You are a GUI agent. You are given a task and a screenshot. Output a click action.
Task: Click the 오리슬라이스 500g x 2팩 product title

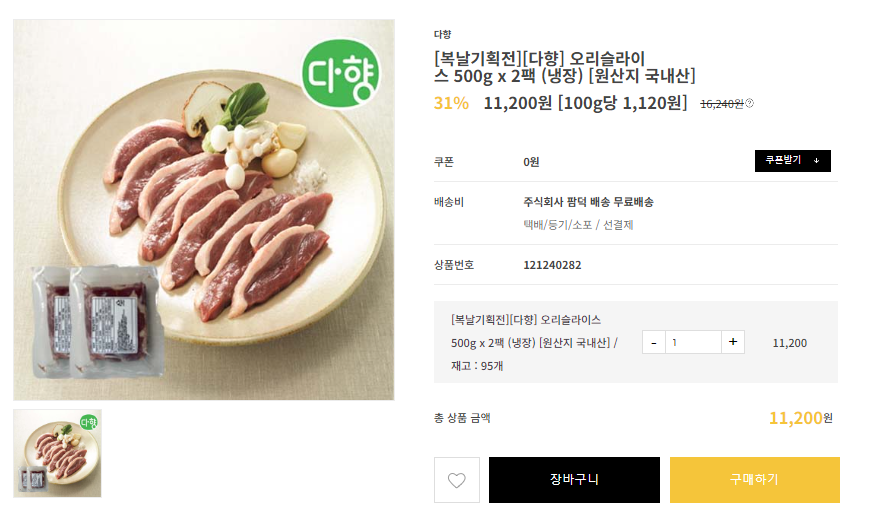tap(564, 66)
